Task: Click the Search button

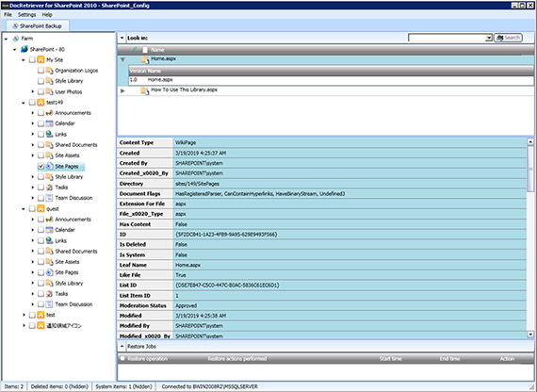Action: point(508,38)
